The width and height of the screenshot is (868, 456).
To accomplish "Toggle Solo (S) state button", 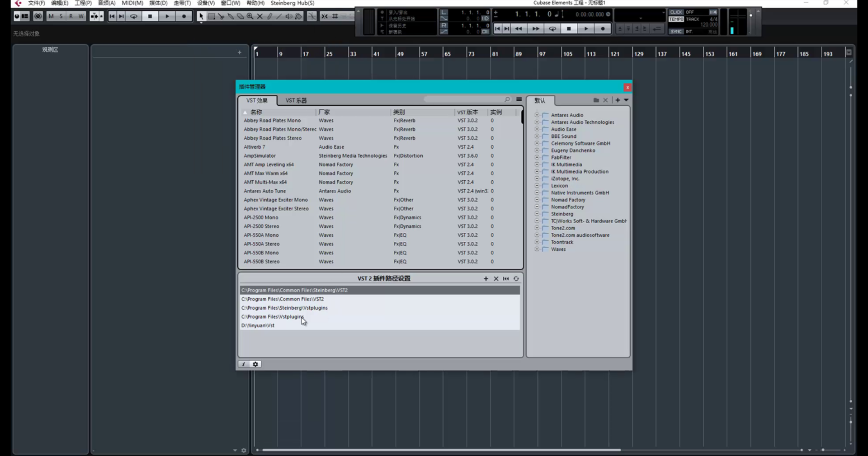I will click(61, 16).
